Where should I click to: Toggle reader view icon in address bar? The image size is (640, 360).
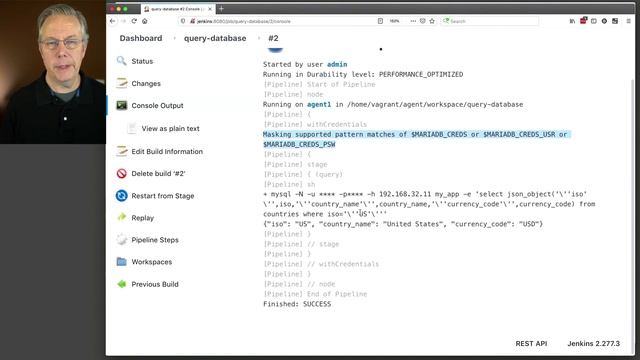380,21
